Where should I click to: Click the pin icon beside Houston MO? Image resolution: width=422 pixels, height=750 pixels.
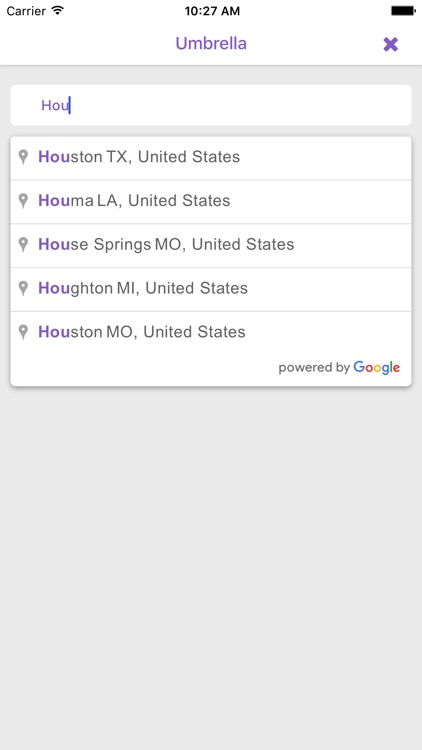click(23, 332)
